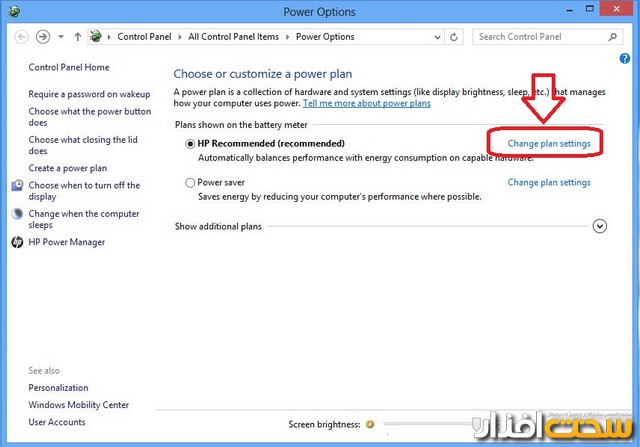Open the address bar history dropdown

(438, 38)
